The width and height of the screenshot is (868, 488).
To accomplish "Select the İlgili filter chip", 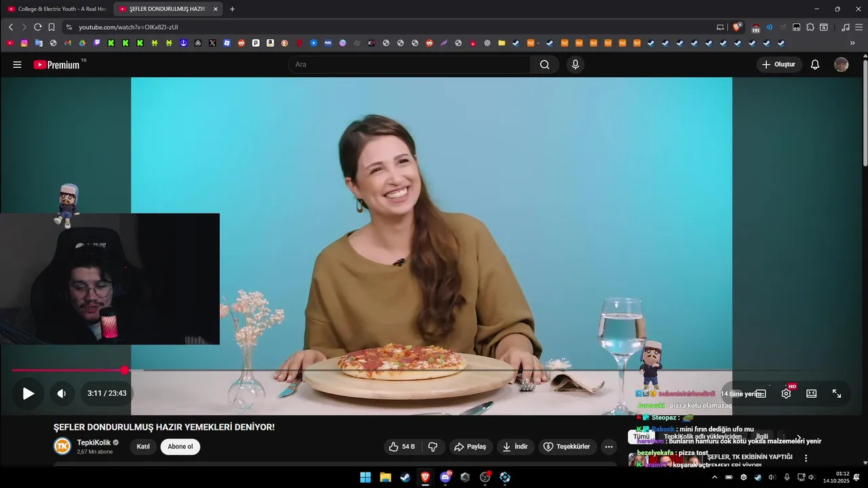I will coord(762,437).
